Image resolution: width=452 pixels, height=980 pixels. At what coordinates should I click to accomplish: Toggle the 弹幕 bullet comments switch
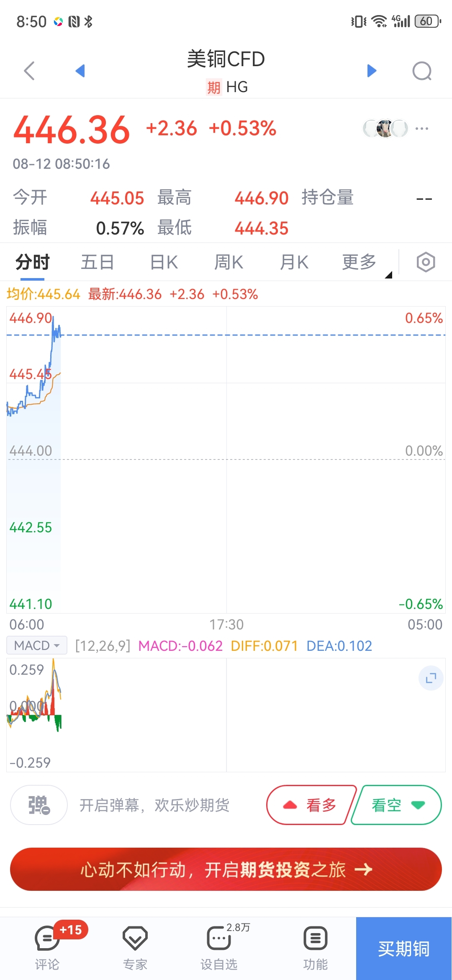[39, 805]
